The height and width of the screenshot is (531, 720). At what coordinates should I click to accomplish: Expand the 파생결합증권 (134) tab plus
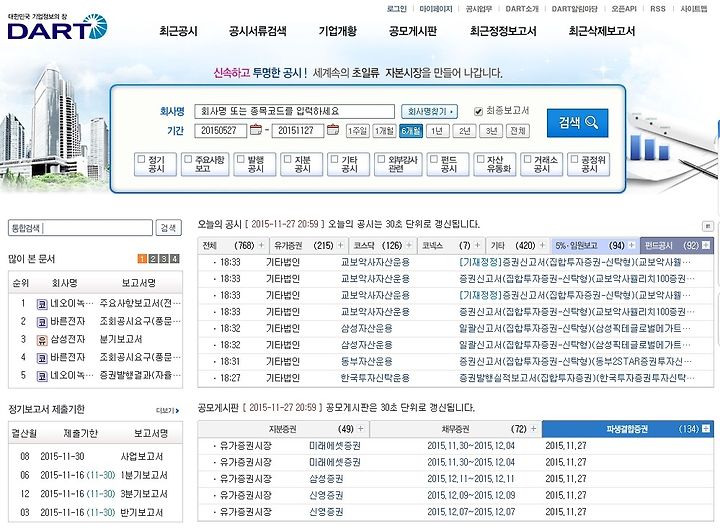706,429
